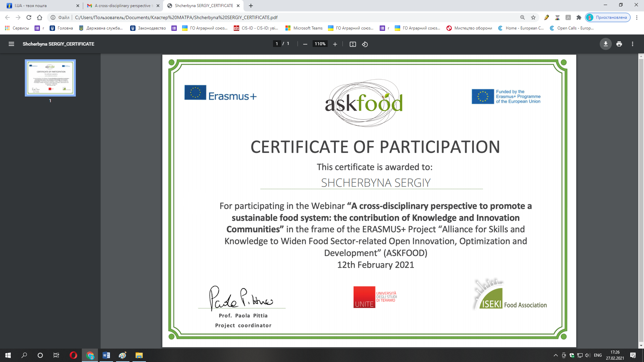The image size is (644, 362).
Task: Open a new browser tab
Action: tap(251, 6)
